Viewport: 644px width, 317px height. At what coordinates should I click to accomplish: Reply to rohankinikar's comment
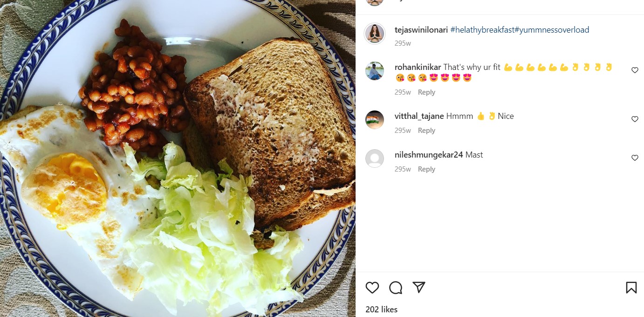pos(426,92)
